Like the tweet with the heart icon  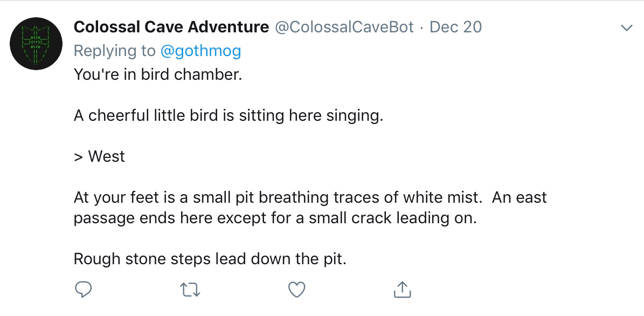(296, 290)
